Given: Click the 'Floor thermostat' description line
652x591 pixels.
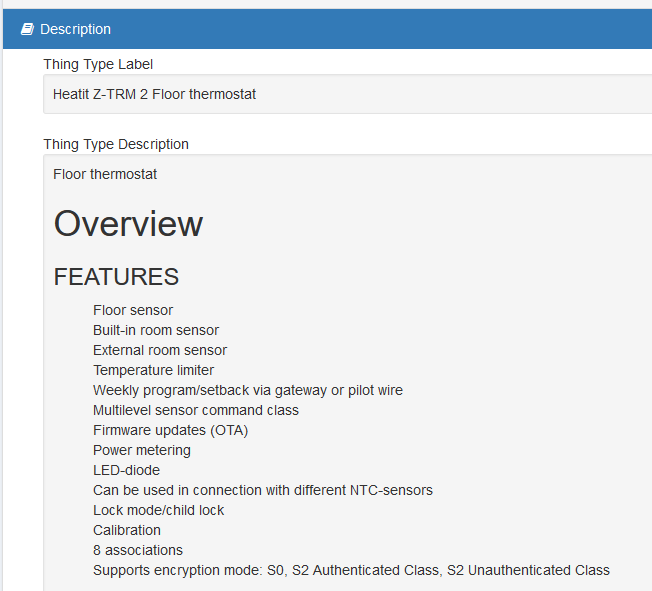Looking at the screenshot, I should pos(105,174).
